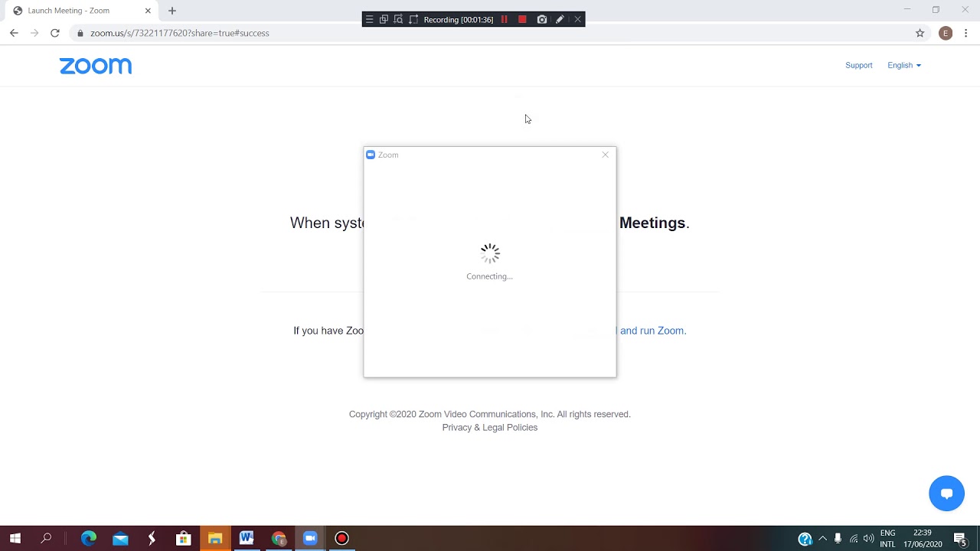Open Microsoft Store from taskbar

coord(183,539)
